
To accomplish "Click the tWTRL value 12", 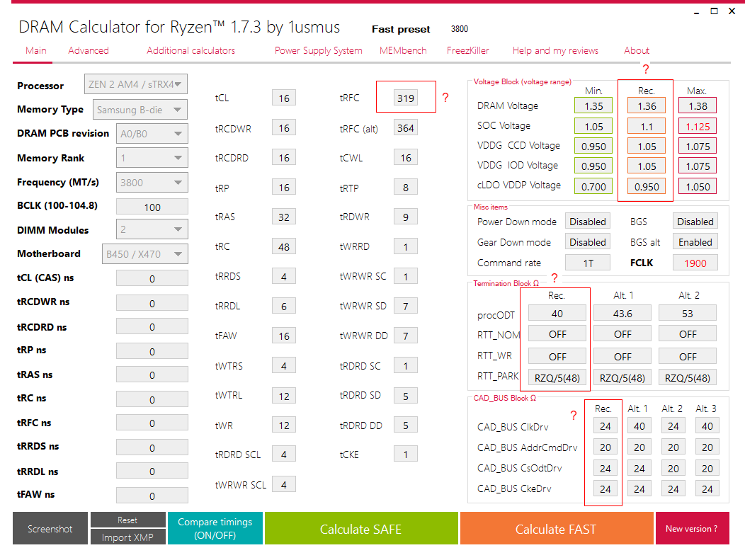I will pyautogui.click(x=284, y=396).
